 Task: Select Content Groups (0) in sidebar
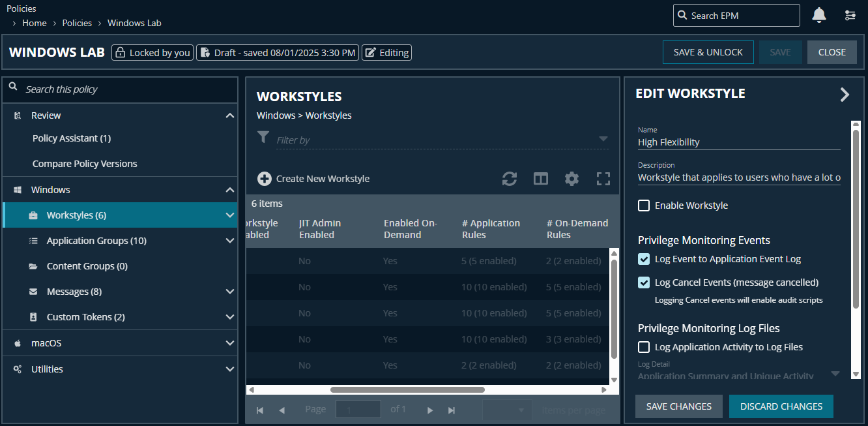[x=87, y=266]
